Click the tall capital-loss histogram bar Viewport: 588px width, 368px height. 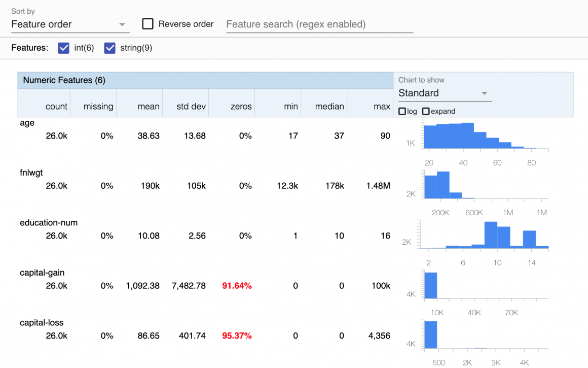tap(430, 335)
